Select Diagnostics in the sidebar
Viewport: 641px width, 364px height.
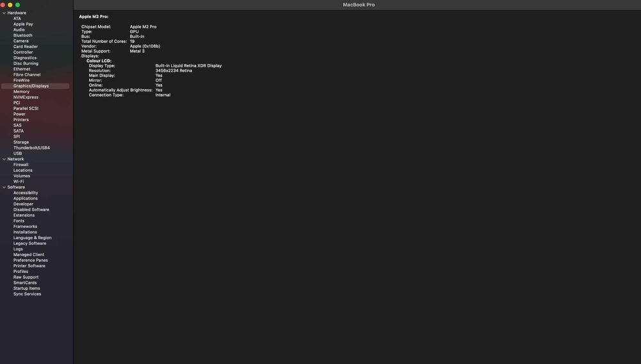[x=24, y=58]
